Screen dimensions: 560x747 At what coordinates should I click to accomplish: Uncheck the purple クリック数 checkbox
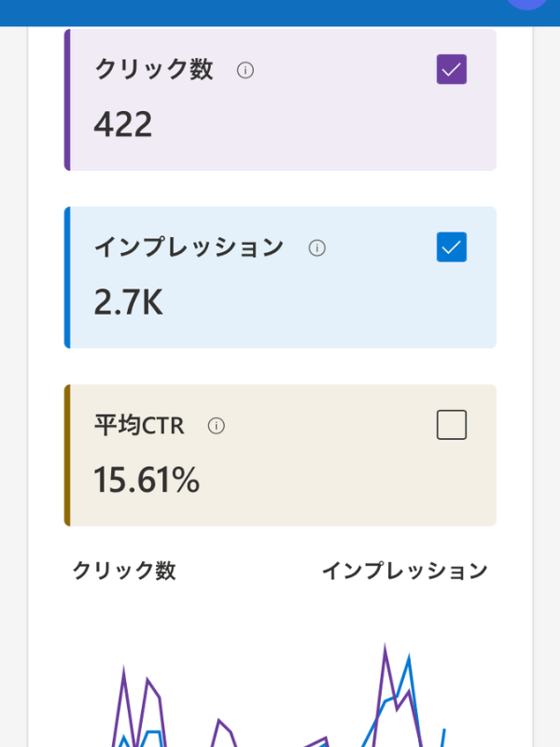pos(452,69)
